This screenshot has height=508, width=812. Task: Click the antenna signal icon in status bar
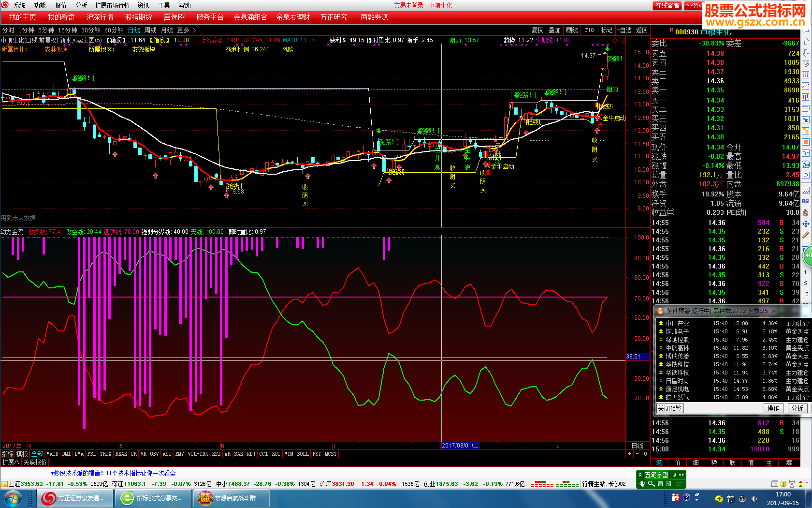pyautogui.click(x=791, y=484)
